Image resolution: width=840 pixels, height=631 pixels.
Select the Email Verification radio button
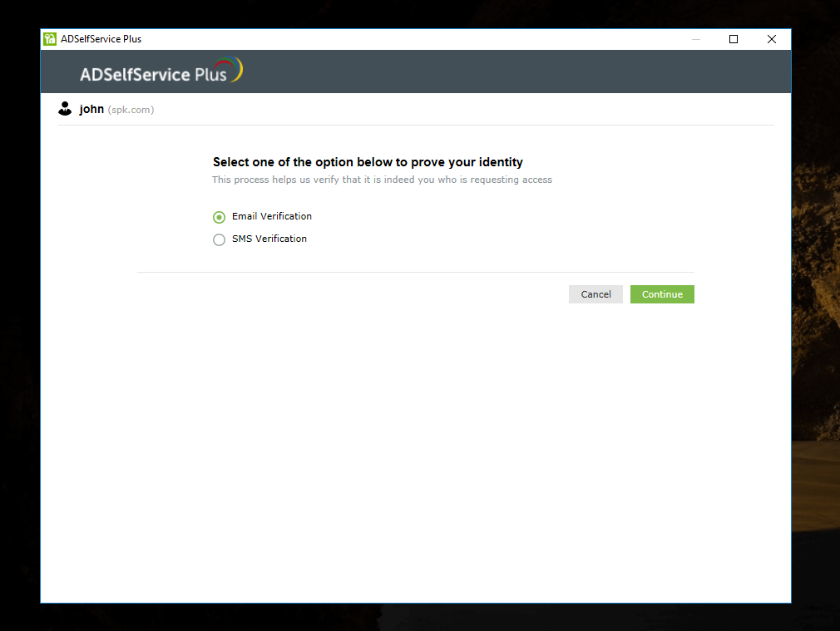tap(219, 217)
